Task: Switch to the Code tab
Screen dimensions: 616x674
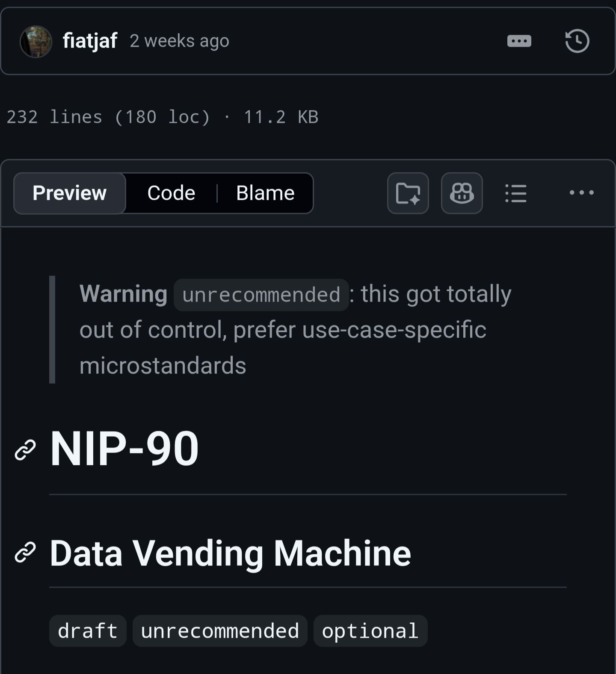Action: (171, 193)
